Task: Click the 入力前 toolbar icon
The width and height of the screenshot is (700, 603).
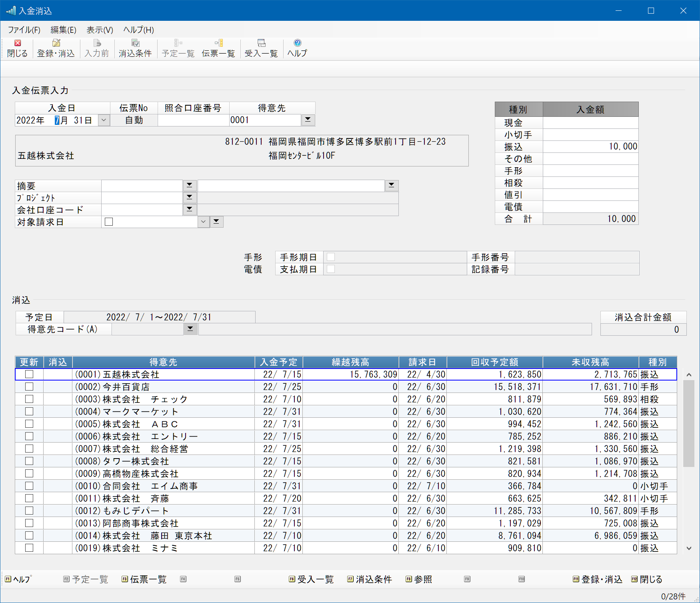Action: [97, 48]
